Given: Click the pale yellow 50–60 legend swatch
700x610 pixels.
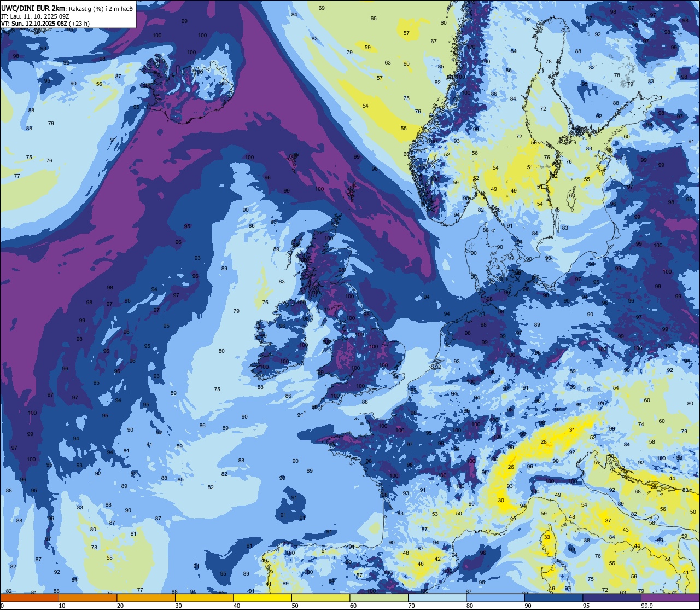Looking at the screenshot, I should (320, 597).
